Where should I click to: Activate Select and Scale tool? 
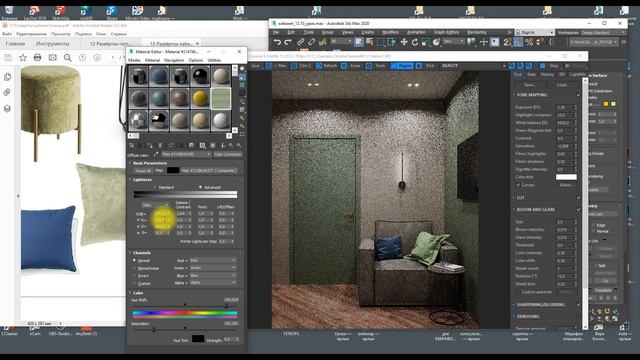(426, 42)
